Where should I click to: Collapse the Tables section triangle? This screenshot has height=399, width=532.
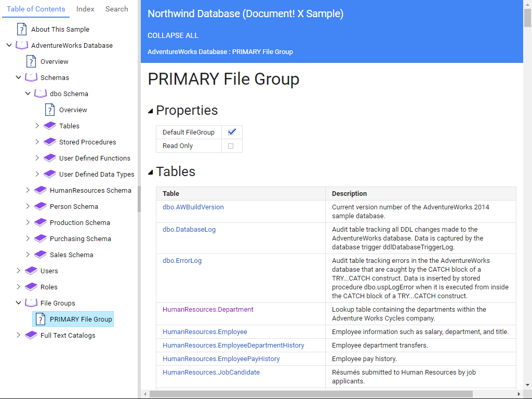coord(151,172)
